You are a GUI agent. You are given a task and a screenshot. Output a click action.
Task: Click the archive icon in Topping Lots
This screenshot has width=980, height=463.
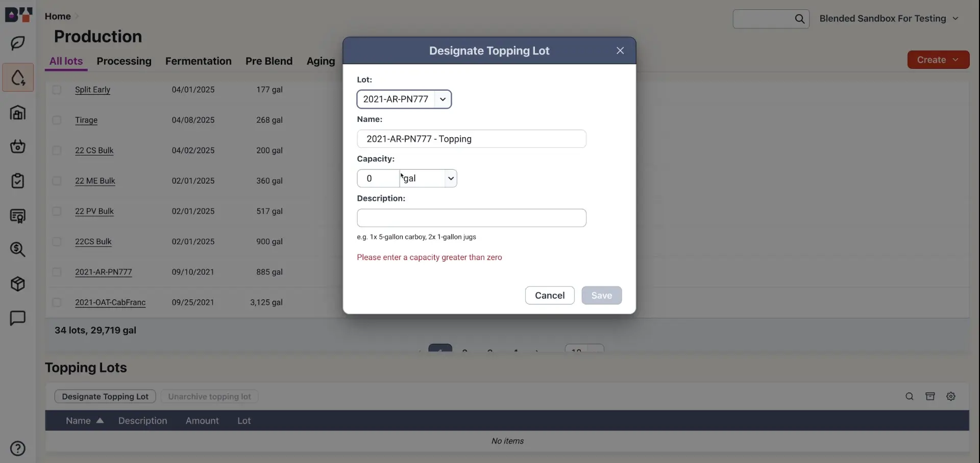click(930, 396)
